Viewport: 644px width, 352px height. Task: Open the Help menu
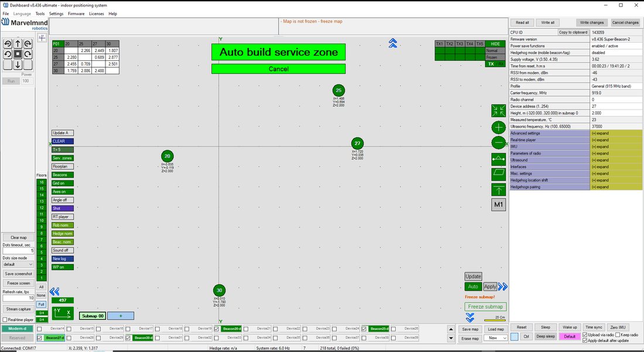(x=112, y=13)
